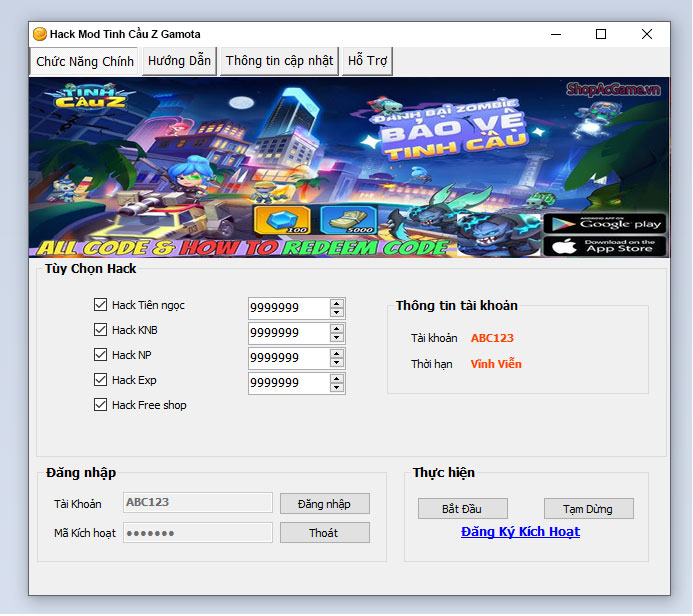This screenshot has height=616, width=693.
Task: Click the Thoát button
Action: (324, 533)
